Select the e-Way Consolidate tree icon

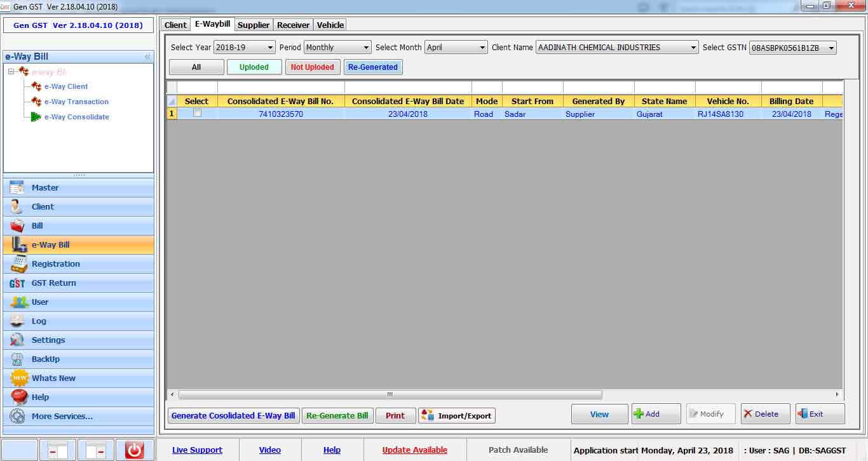tap(36, 117)
